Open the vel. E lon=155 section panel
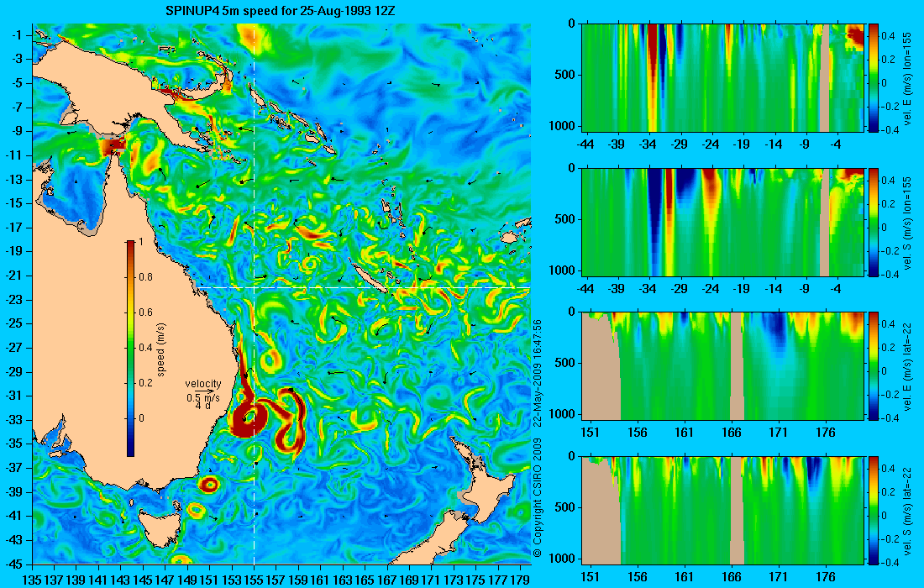The height and width of the screenshot is (588, 924). [x=723, y=78]
